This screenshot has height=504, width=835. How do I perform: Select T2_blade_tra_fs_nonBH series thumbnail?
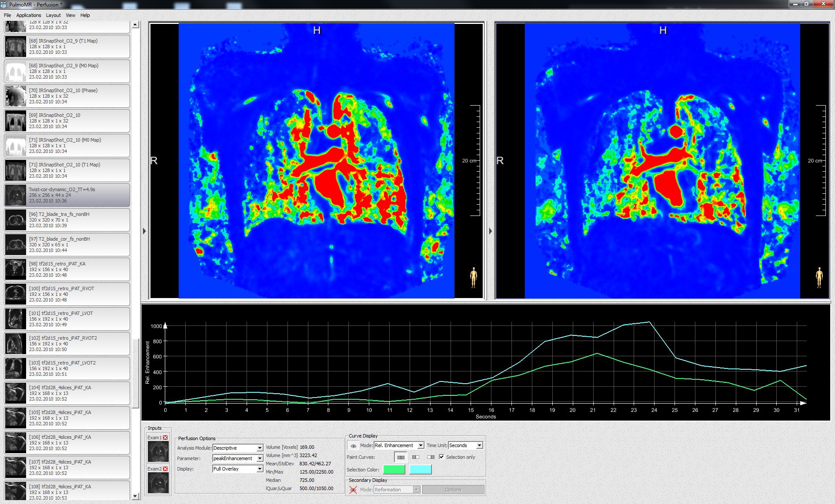tap(16, 220)
